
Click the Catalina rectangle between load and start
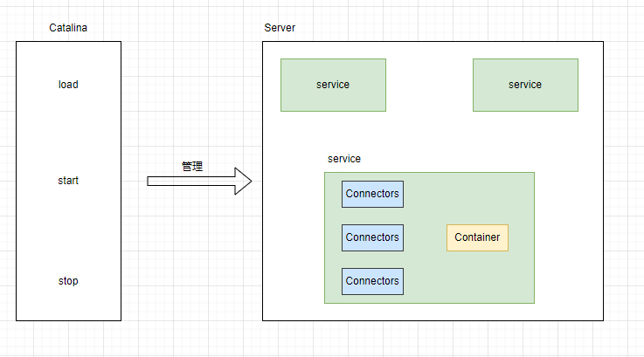pos(68,133)
